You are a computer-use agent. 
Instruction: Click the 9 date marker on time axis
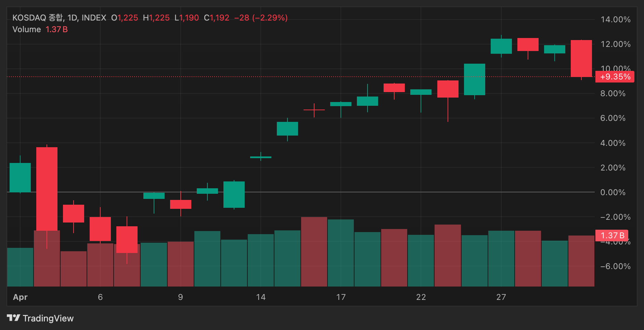(x=181, y=297)
